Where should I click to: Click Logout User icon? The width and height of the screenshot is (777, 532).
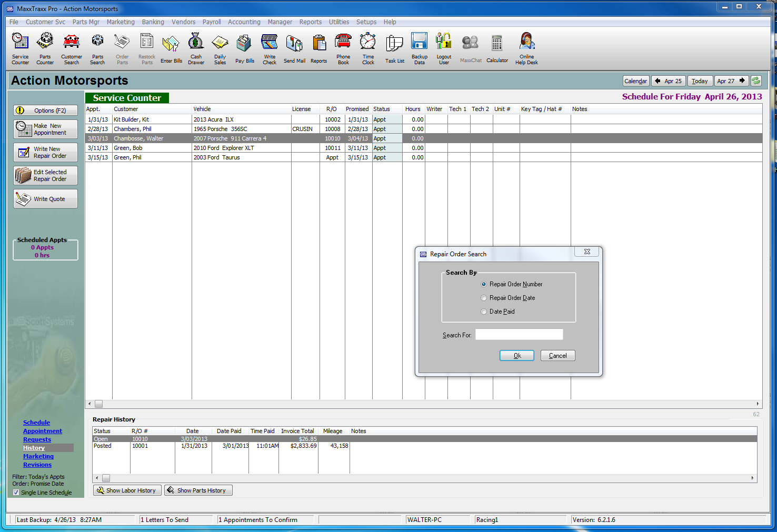click(444, 48)
